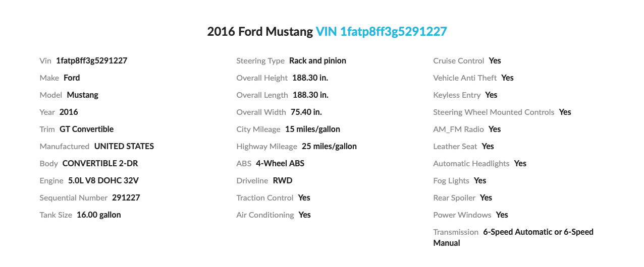This screenshot has width=644, height=267.
Task: Select the Highway Mileage value 25 miles/gallon
Action: pos(329,146)
